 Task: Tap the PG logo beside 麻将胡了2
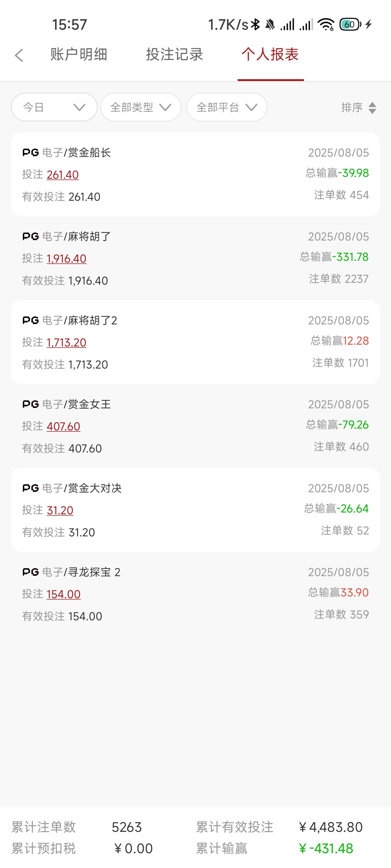point(31,320)
